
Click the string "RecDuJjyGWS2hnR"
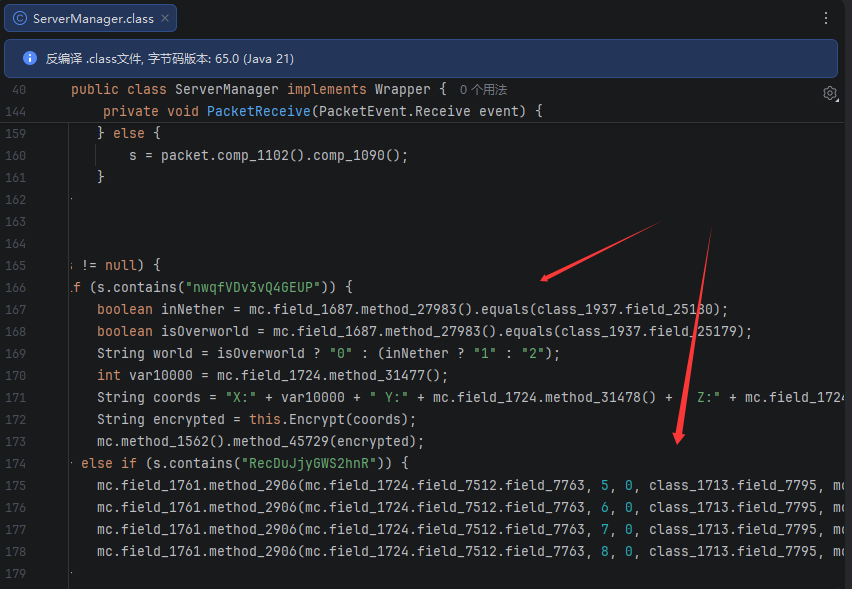pos(309,463)
